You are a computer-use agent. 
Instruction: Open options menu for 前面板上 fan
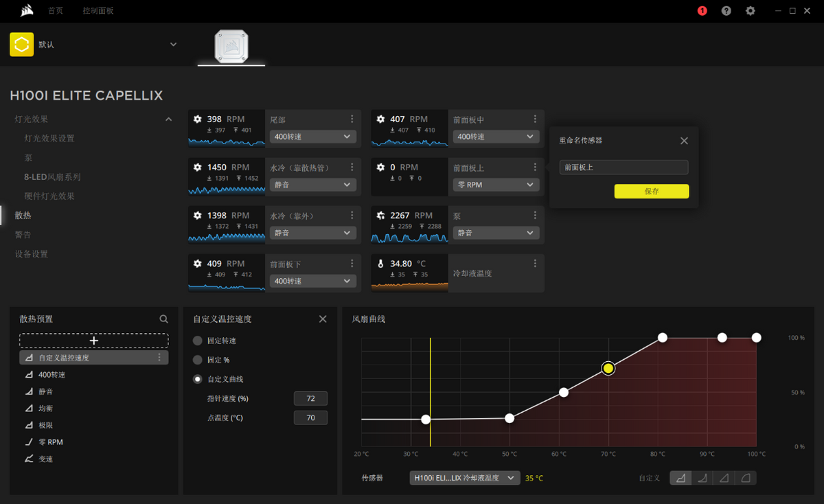535,168
